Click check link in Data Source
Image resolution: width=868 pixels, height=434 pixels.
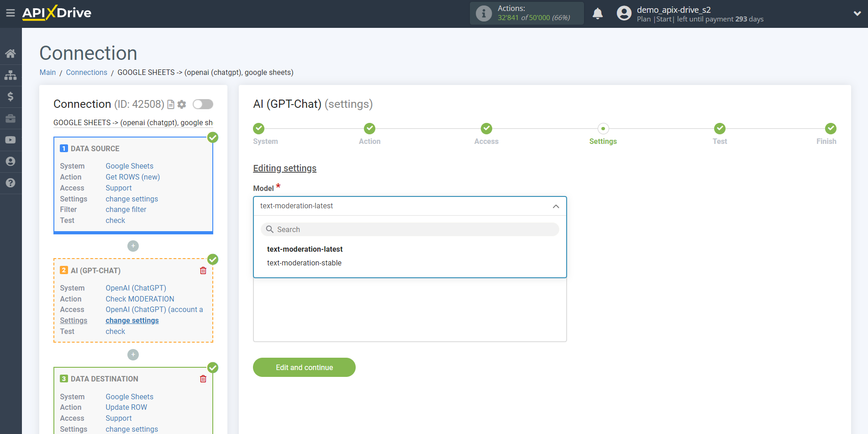pos(115,220)
